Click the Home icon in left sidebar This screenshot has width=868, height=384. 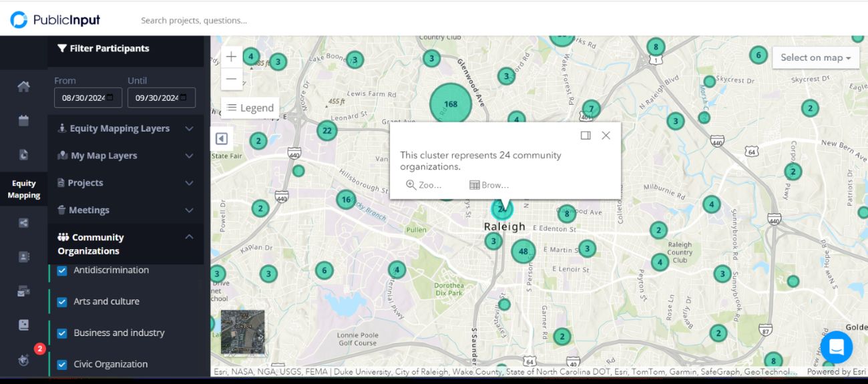point(23,86)
